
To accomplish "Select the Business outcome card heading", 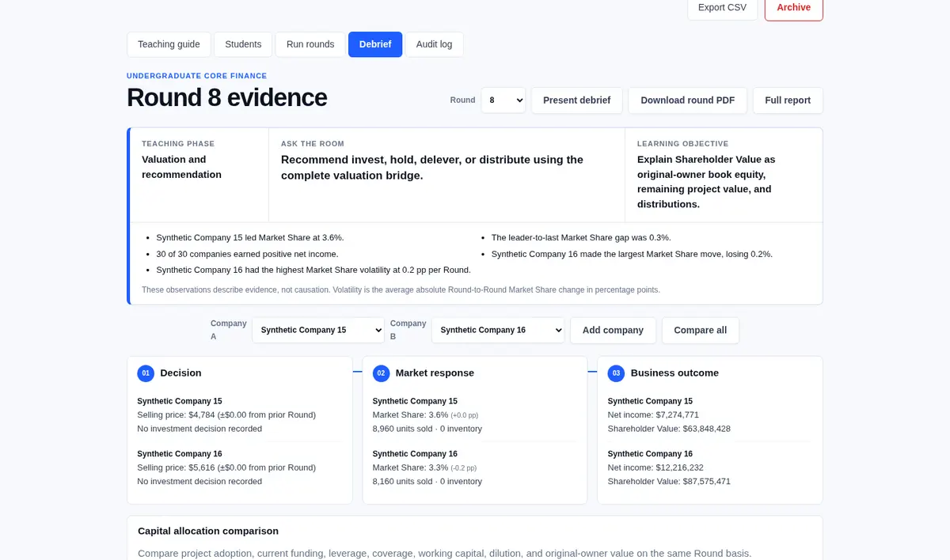I will (x=674, y=373).
